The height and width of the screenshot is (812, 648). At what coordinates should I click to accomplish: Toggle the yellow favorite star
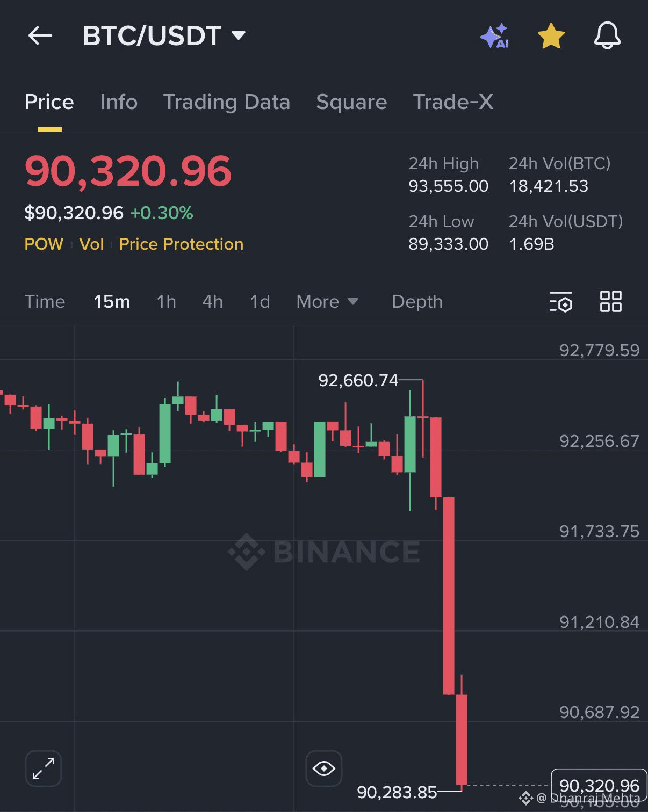click(551, 36)
